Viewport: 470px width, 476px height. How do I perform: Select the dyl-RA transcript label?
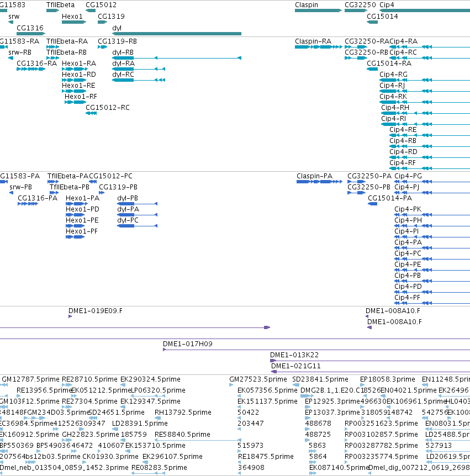124,64
